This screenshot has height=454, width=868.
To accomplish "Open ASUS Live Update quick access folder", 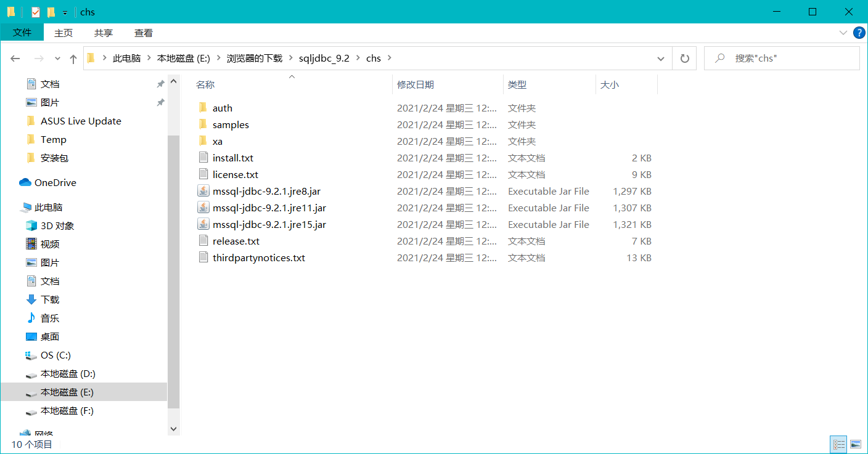I will (x=74, y=121).
